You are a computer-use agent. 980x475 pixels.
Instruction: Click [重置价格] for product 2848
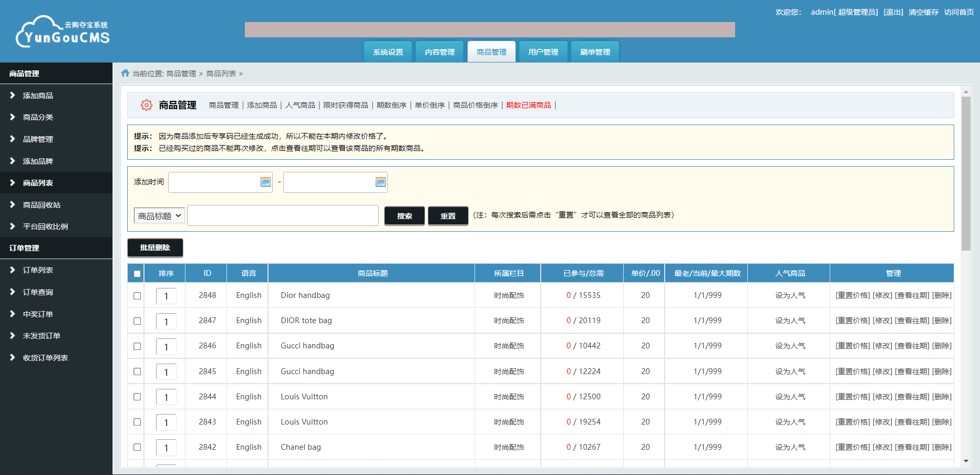click(x=853, y=295)
